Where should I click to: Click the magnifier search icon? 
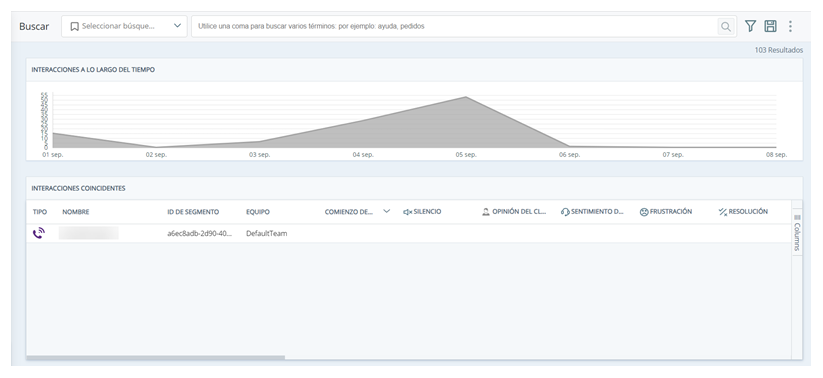725,26
